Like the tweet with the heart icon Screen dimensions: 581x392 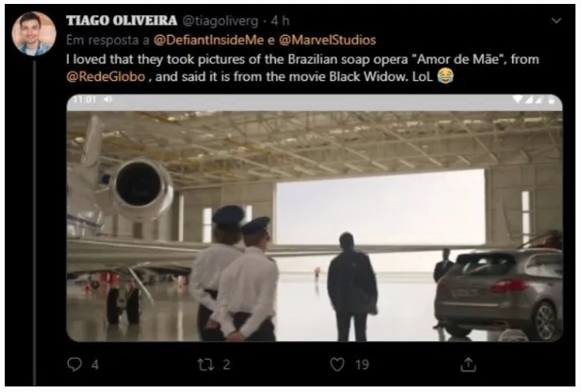coord(337,364)
